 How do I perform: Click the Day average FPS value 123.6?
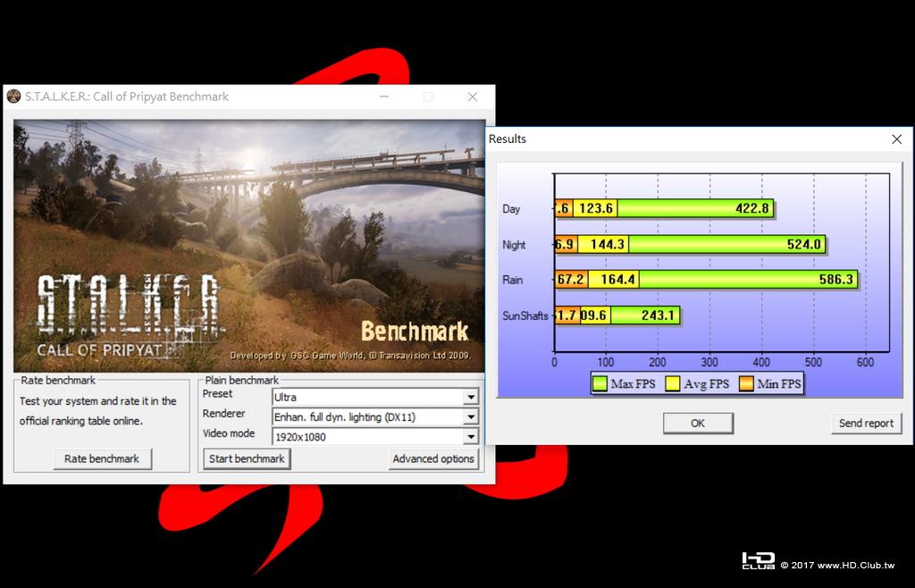pos(596,208)
